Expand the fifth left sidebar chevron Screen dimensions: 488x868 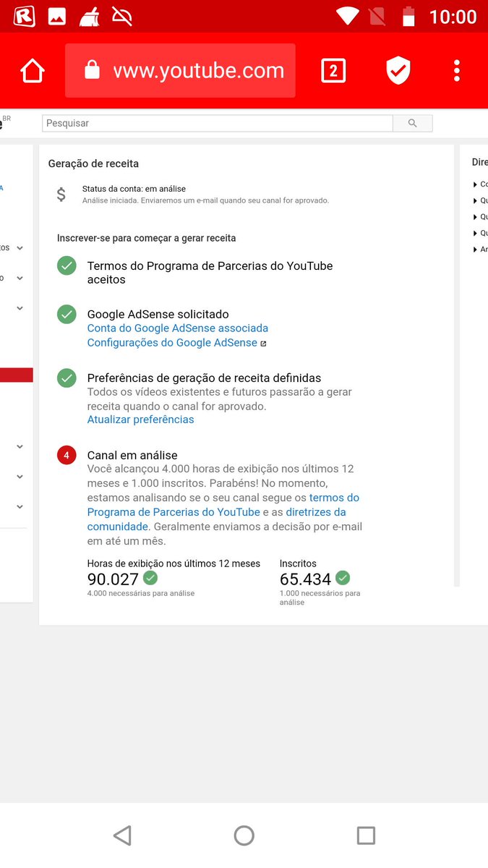(20, 477)
